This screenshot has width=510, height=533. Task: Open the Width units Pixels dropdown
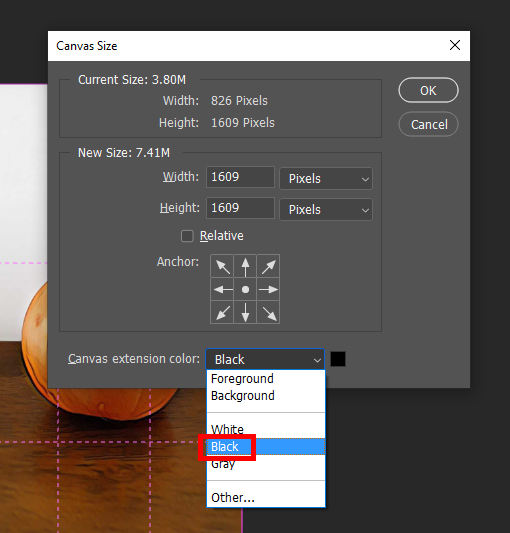click(326, 178)
